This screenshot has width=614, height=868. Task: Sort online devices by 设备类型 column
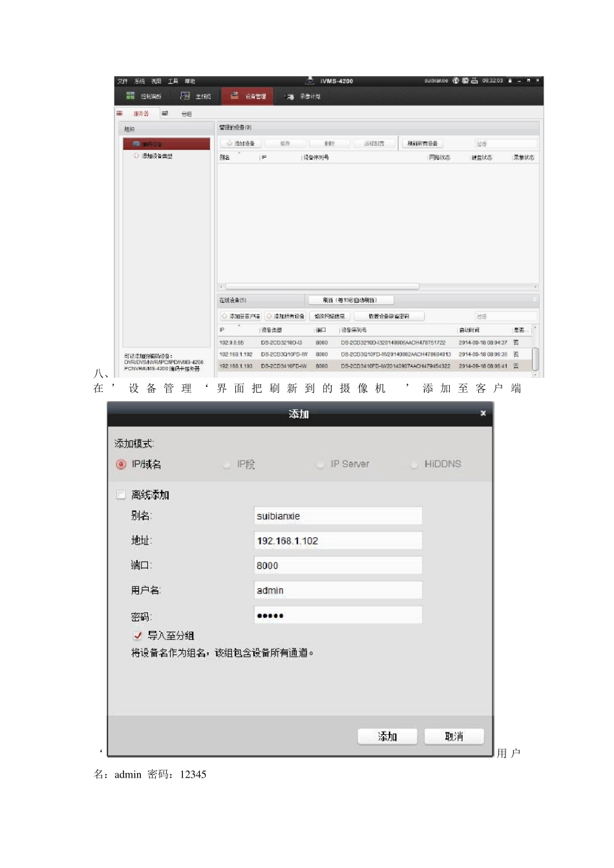coord(271,330)
